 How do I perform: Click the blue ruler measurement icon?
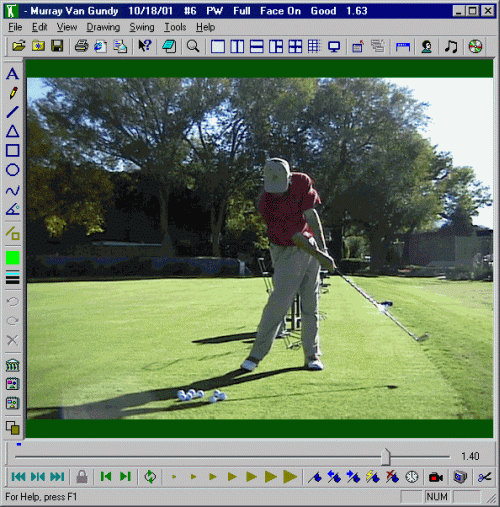coord(403,46)
